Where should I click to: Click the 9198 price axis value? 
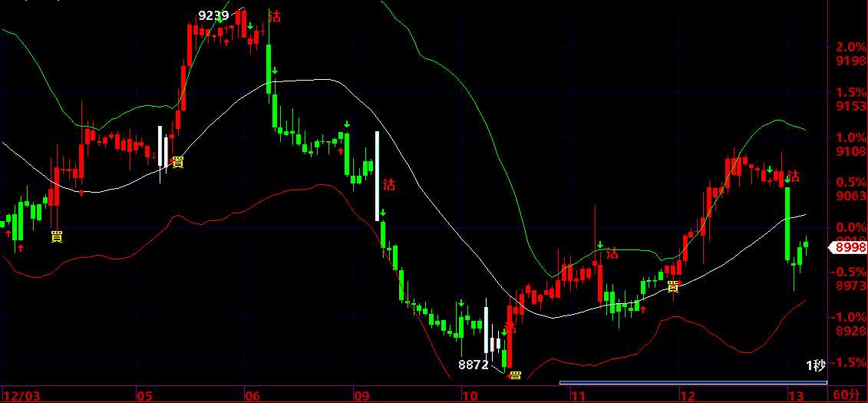coord(851,61)
